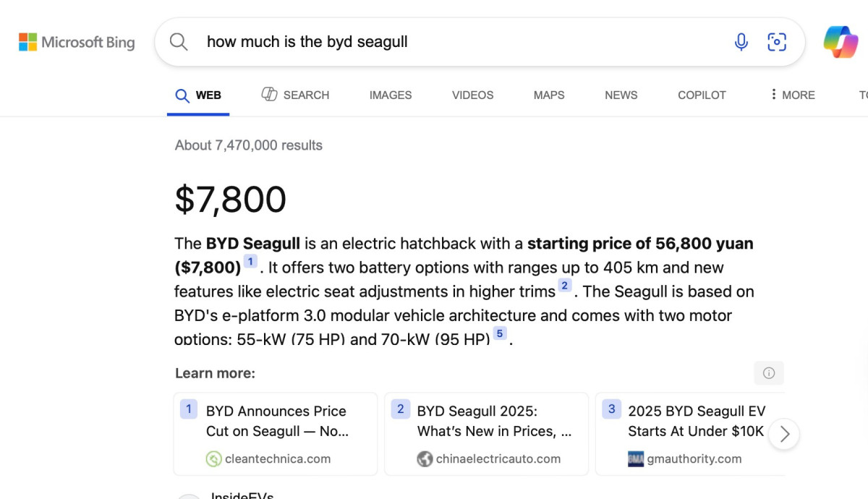Click into the search query field
The height and width of the screenshot is (499, 868).
point(448,42)
